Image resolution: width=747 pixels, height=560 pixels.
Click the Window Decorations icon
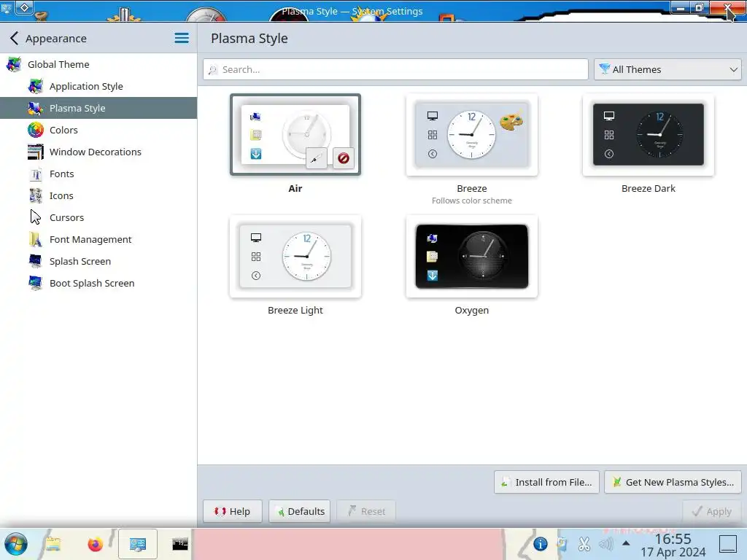tap(35, 152)
